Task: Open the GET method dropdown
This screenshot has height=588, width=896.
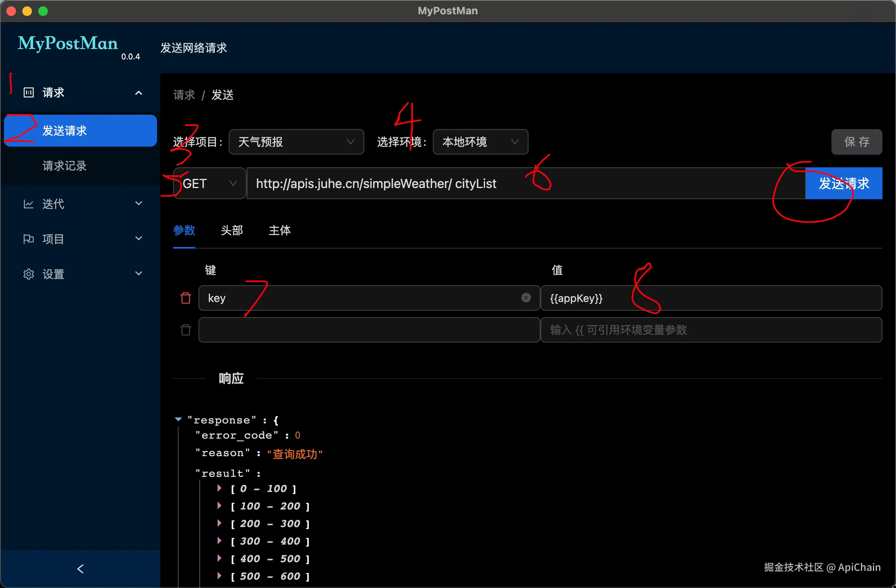Action: pos(210,183)
